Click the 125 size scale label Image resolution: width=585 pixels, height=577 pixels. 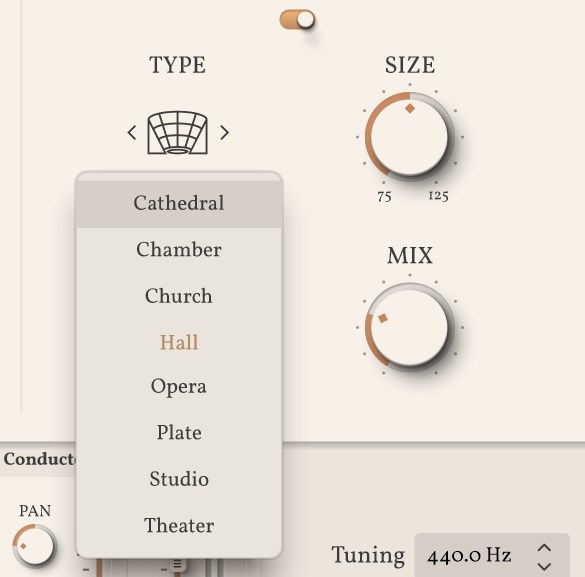pos(438,196)
